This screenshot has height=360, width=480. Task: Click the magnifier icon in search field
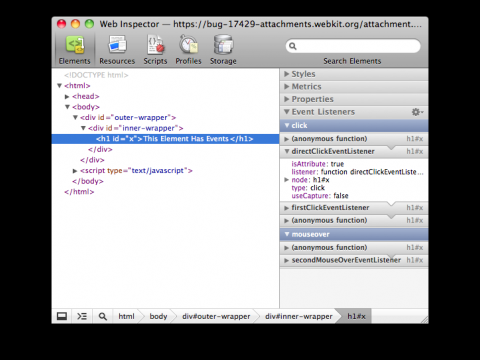293,46
